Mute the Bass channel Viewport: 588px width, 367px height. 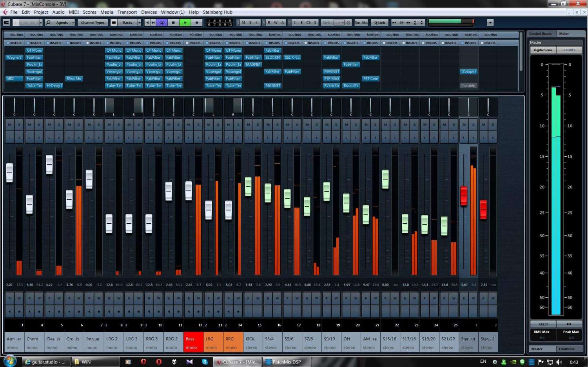pos(189,125)
